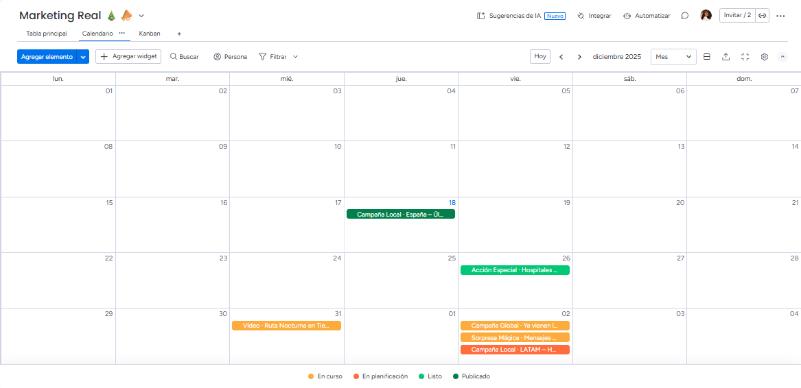Go to next month arrow

579,57
